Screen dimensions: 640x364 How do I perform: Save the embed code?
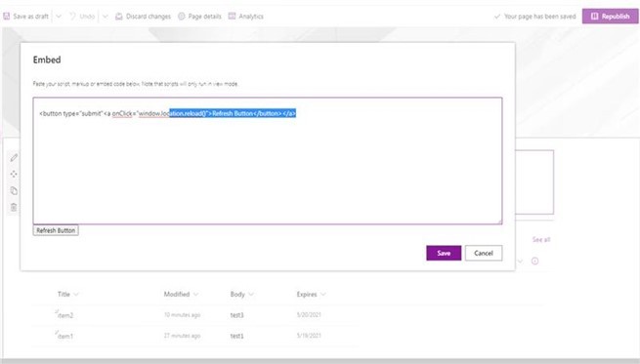point(444,253)
